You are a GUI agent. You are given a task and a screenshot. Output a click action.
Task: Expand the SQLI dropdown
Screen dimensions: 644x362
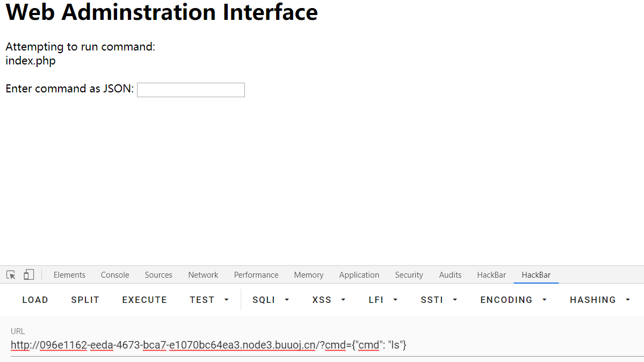(x=271, y=300)
